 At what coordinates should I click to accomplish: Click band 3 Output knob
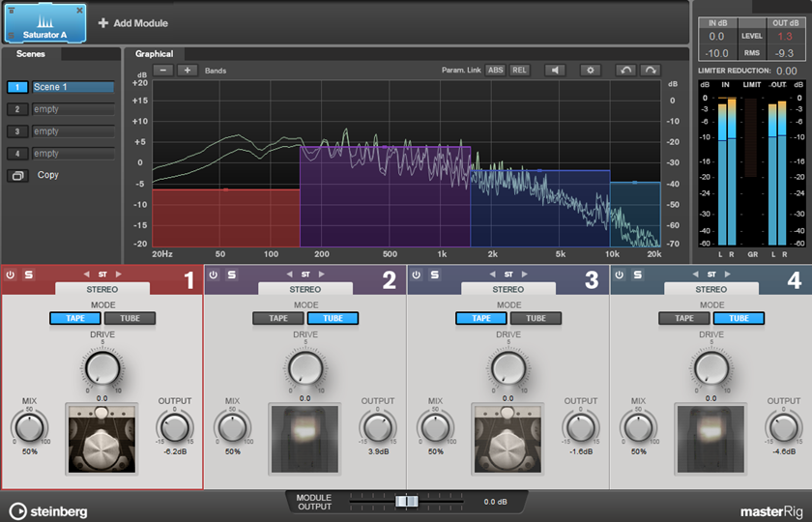point(581,427)
